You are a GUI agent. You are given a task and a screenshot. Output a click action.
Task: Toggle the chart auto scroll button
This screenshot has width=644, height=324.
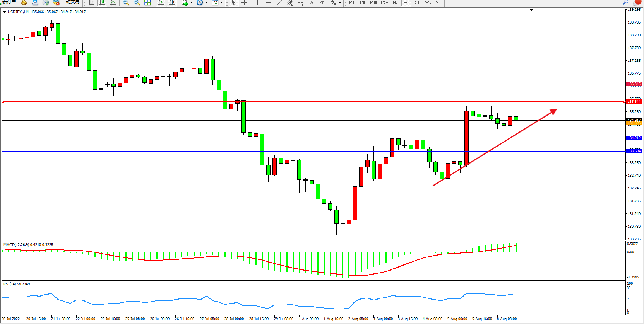[x=161, y=3]
